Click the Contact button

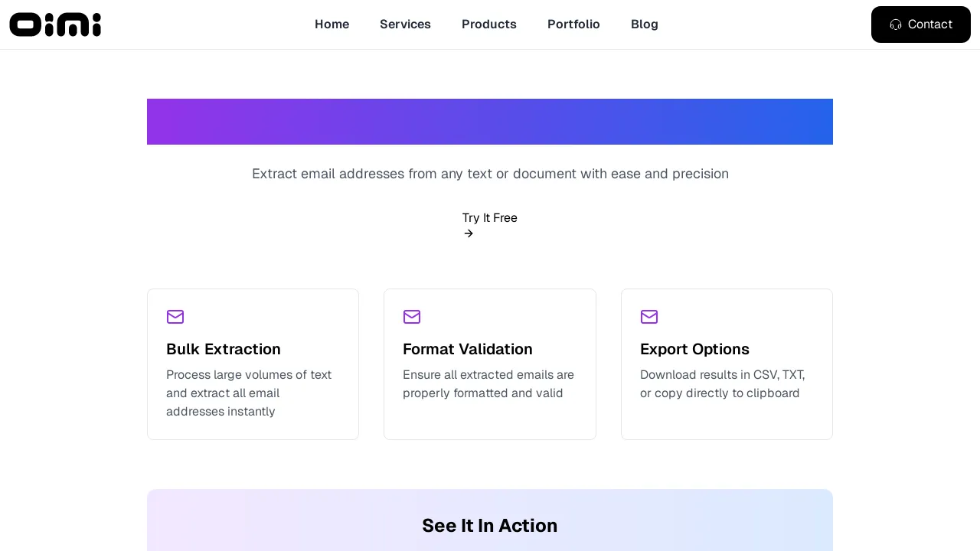click(x=920, y=24)
